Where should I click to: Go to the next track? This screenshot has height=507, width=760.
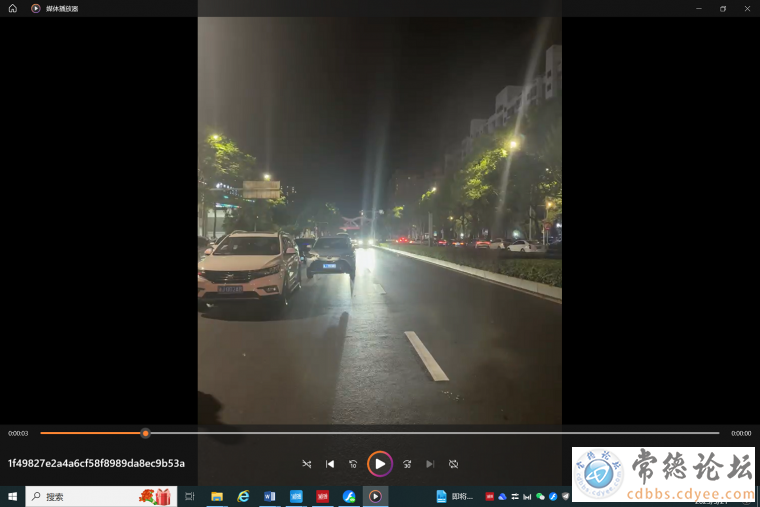(x=430, y=464)
